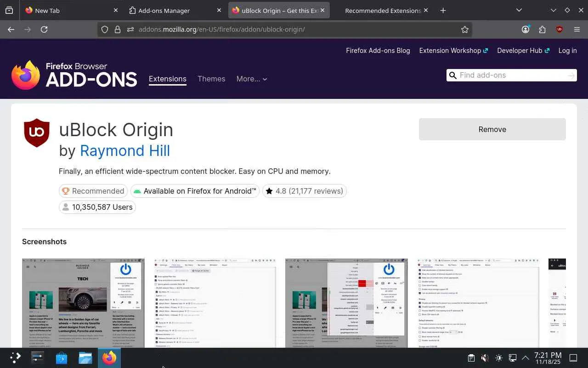Click the Screenshots section heading

tap(44, 241)
